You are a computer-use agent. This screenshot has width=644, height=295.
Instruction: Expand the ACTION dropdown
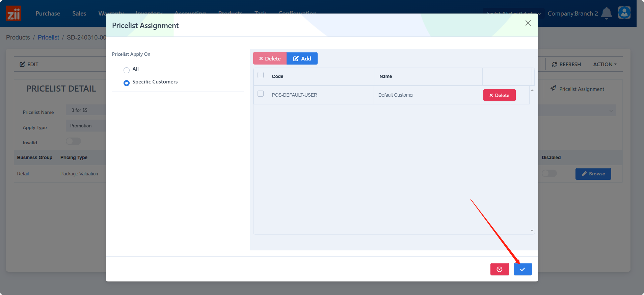[x=605, y=64]
